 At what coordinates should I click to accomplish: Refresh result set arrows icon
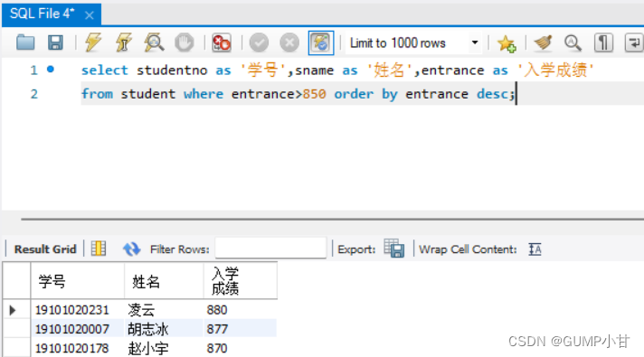tap(131, 249)
